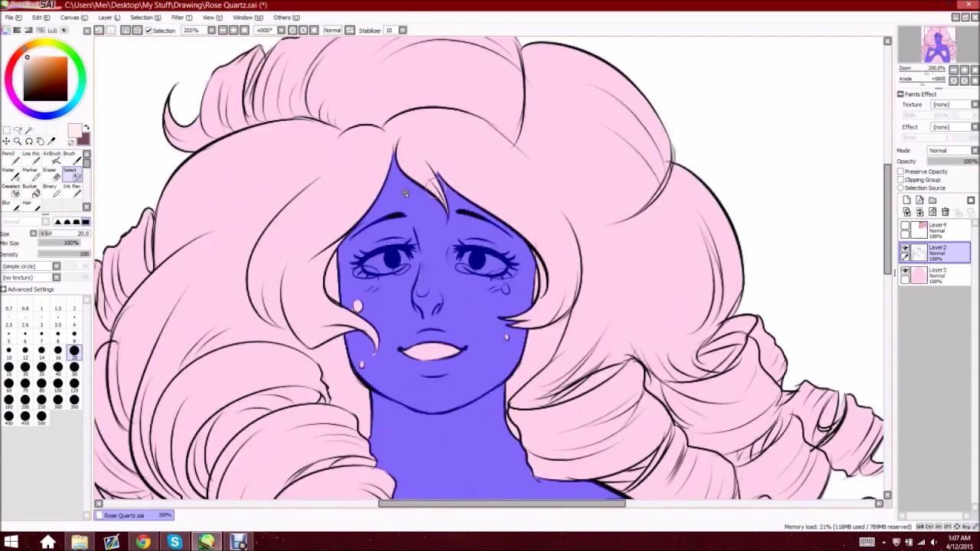Enable Selection Source option
Viewport: 980px width, 551px height.
pyautogui.click(x=900, y=188)
